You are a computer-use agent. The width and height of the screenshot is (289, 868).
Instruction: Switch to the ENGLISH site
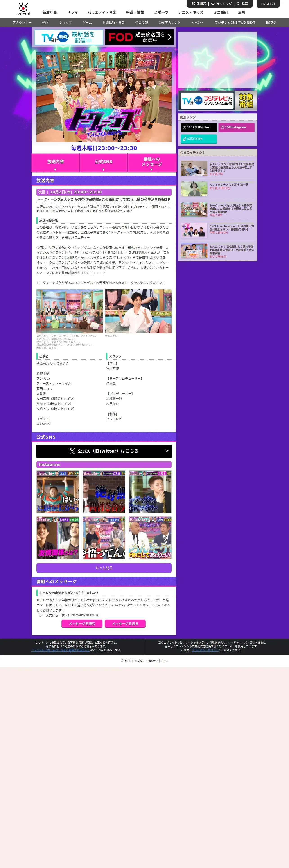point(268,4)
